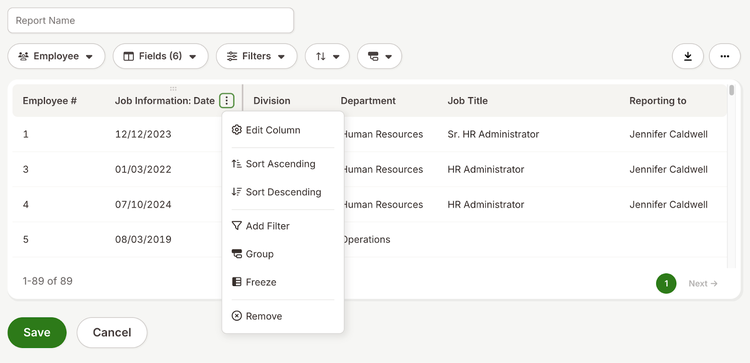
Task: Click the green Save button
Action: coord(37,332)
